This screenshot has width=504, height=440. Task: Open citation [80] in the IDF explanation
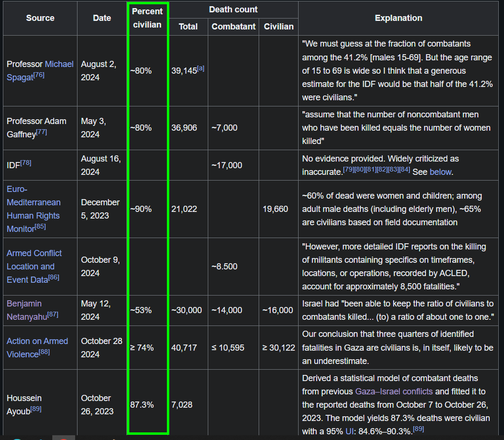click(x=359, y=169)
